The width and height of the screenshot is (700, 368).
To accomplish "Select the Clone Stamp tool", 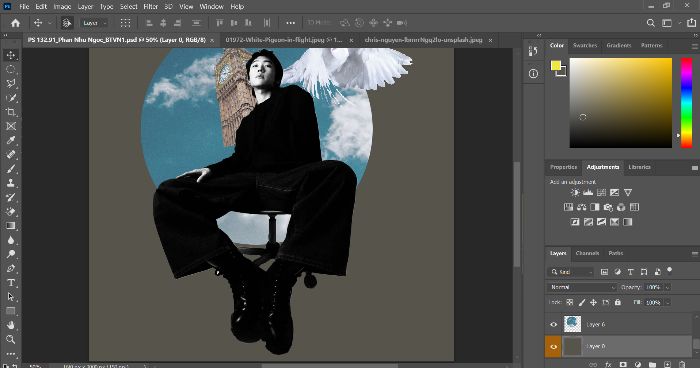I will [11, 183].
